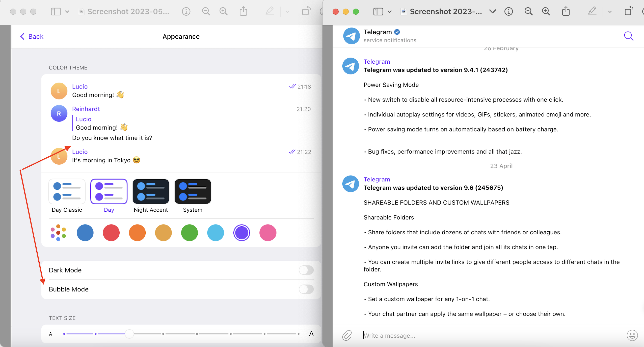644x347 pixels.
Task: Click the markup pen icon in right window
Action: (x=592, y=11)
